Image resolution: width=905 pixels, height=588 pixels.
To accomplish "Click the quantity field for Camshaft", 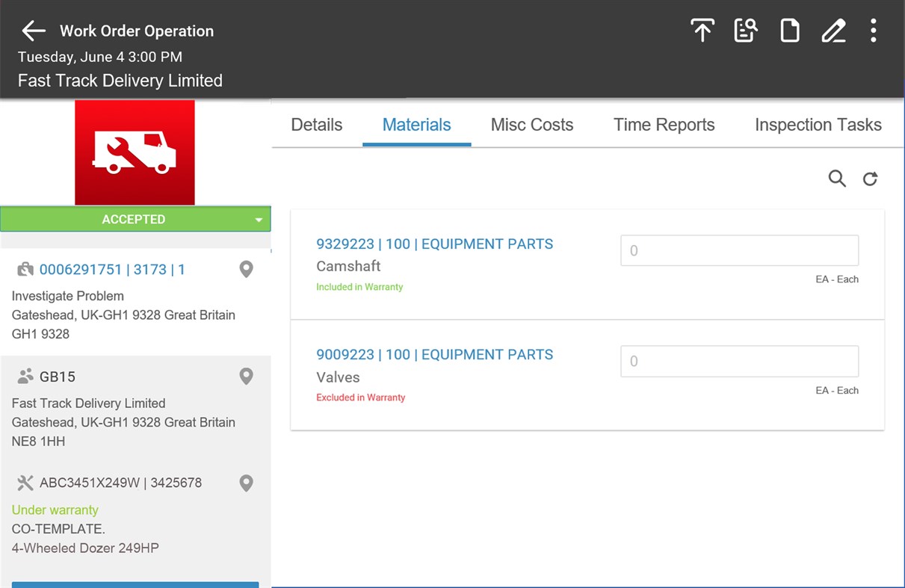I will pos(738,250).
